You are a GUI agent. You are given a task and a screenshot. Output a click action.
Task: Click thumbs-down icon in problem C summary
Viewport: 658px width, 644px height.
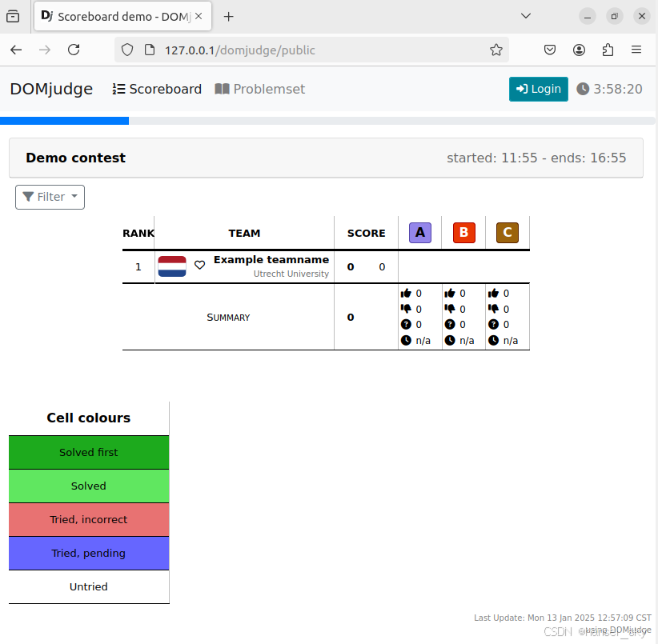(493, 309)
